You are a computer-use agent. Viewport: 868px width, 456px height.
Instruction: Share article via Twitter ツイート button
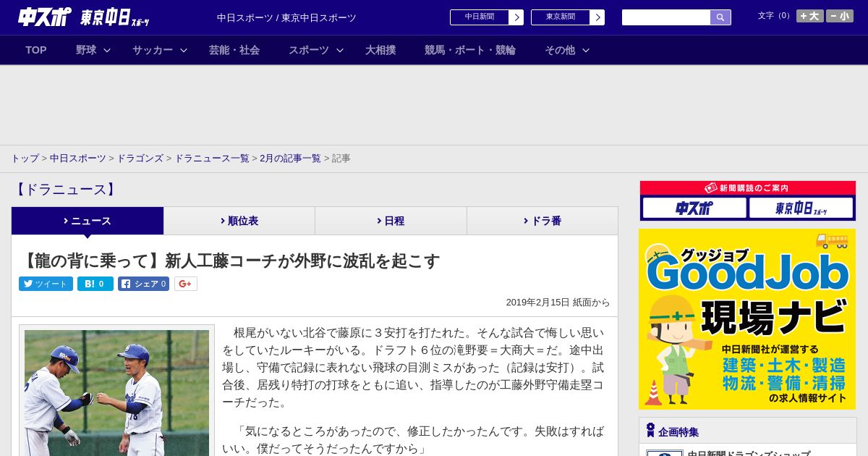pos(46,284)
